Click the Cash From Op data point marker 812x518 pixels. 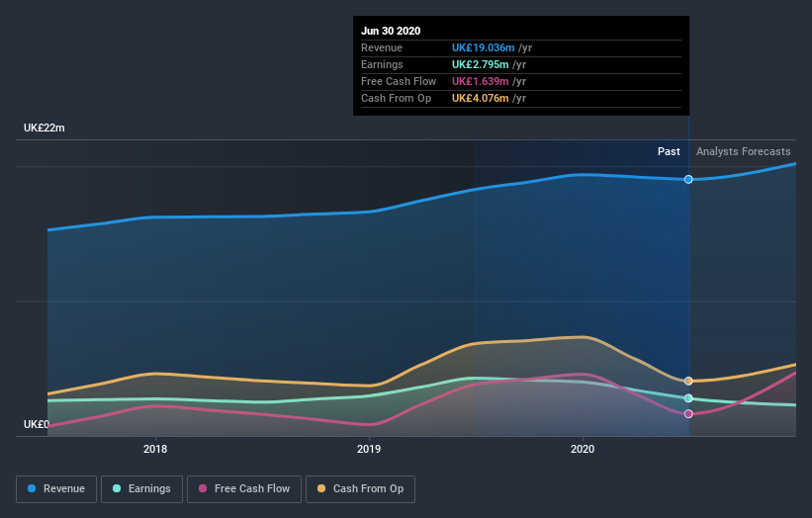pos(688,381)
